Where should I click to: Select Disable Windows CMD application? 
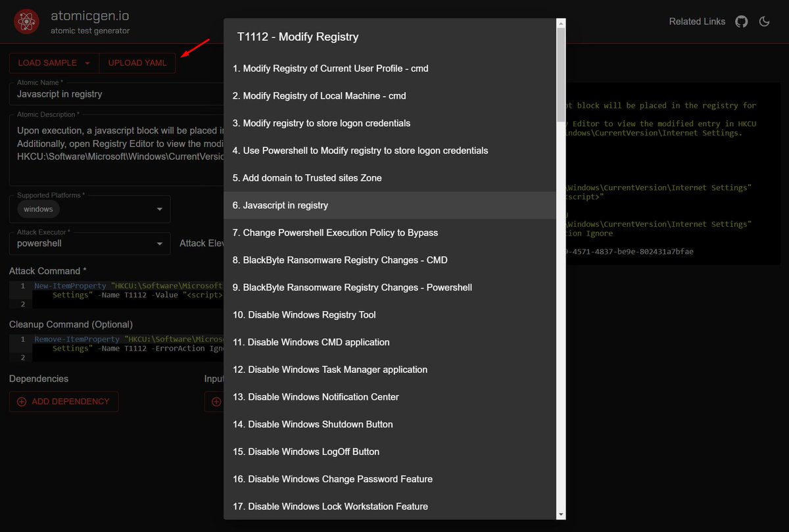390,343
